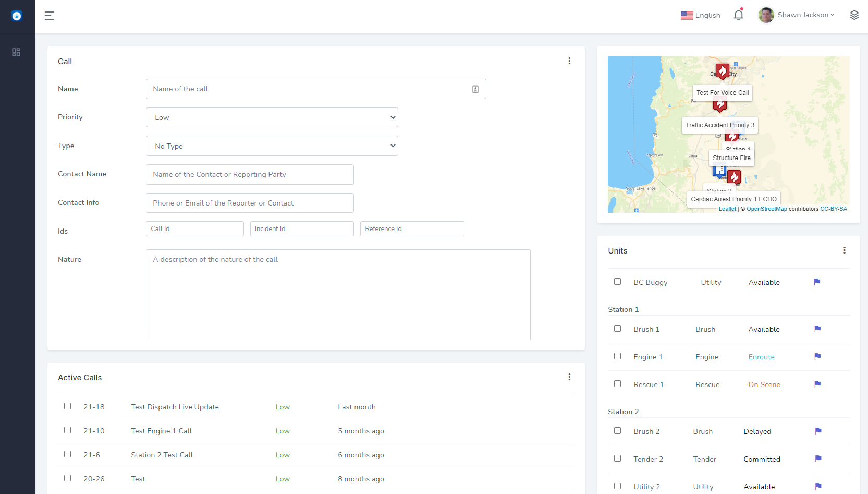Open the Priority dropdown
This screenshot has width=868, height=494.
[272, 117]
